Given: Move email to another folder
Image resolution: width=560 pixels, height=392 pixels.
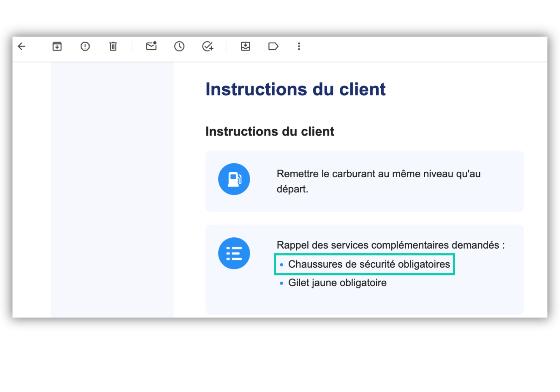Looking at the screenshot, I should (246, 46).
